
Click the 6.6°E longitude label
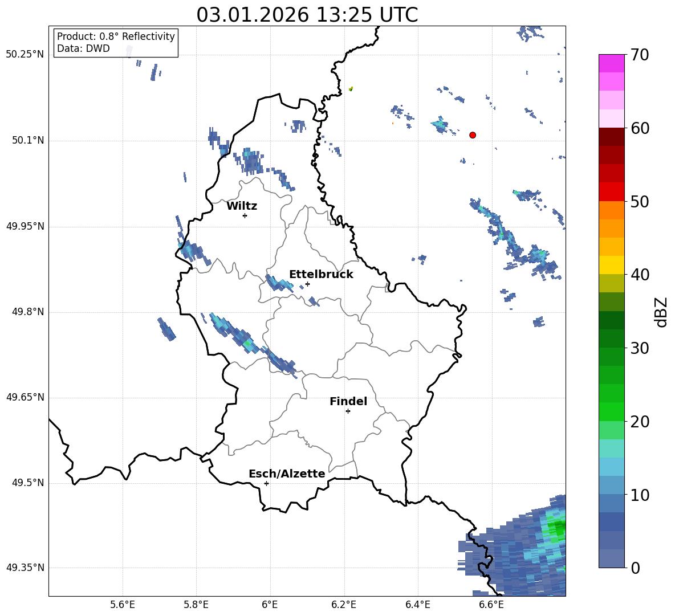491,605
